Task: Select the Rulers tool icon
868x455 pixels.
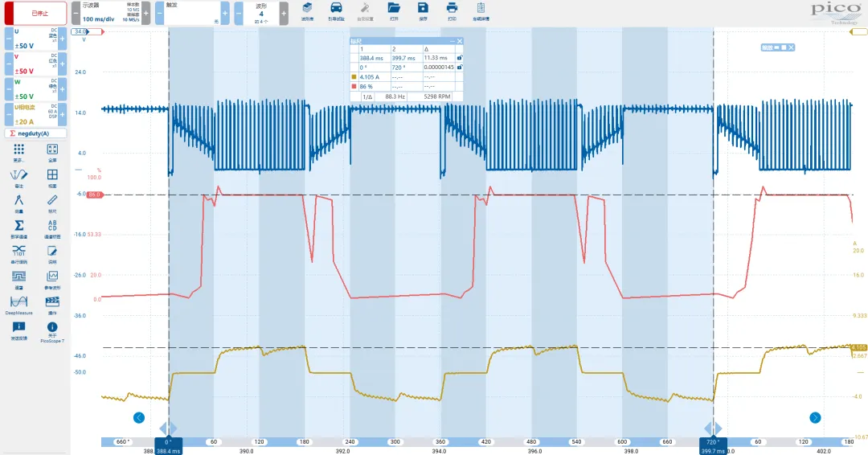Action: (x=52, y=200)
